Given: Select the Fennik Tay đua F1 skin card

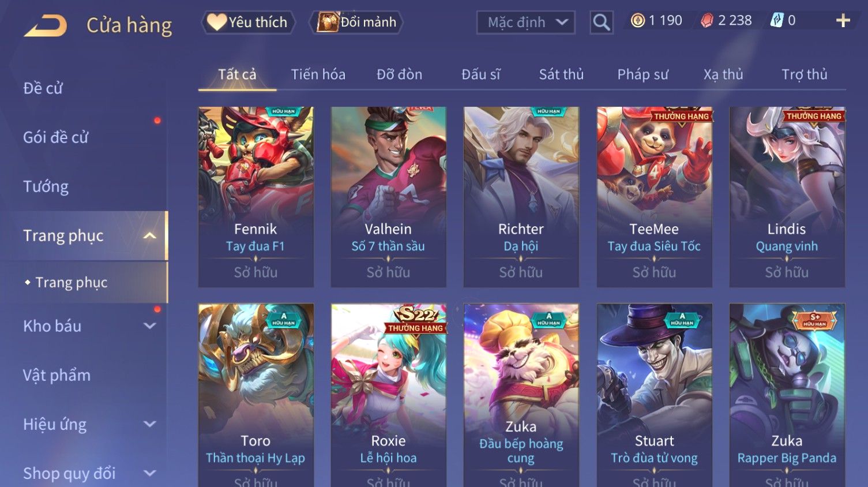Looking at the screenshot, I should pos(255,197).
